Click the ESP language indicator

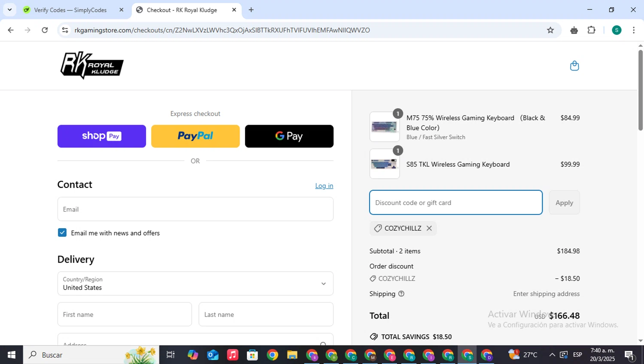click(x=577, y=355)
